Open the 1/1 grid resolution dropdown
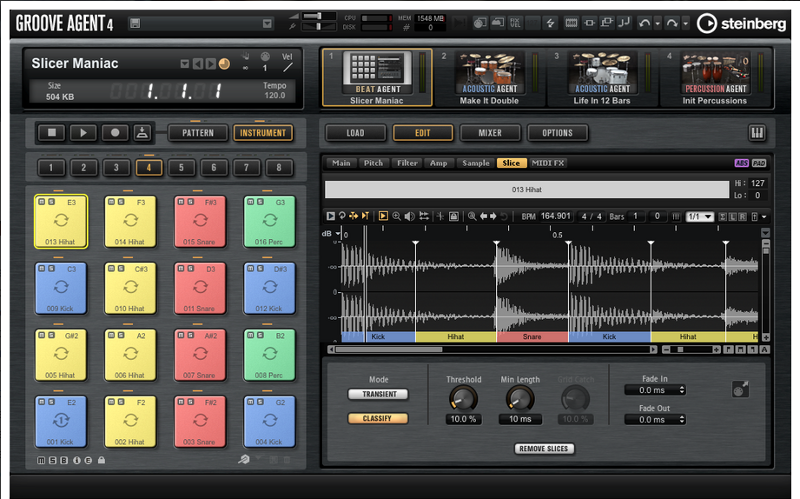This screenshot has width=800, height=499. coord(699,217)
